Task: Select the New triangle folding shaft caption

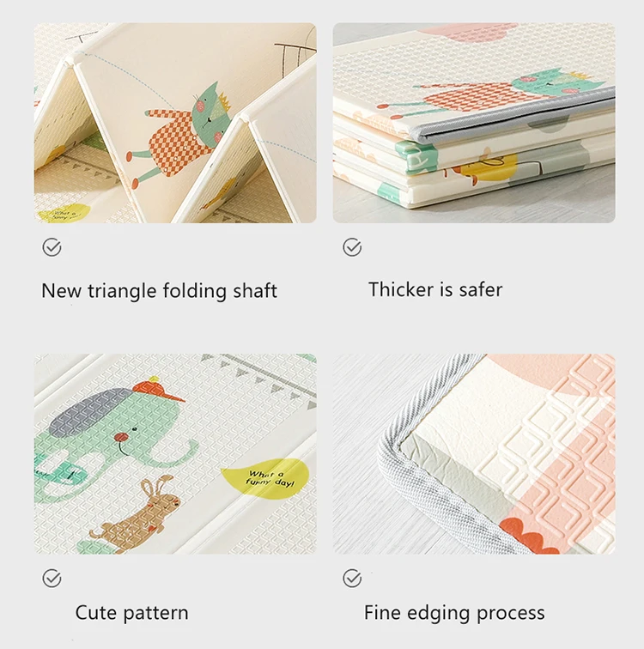Action: [160, 291]
